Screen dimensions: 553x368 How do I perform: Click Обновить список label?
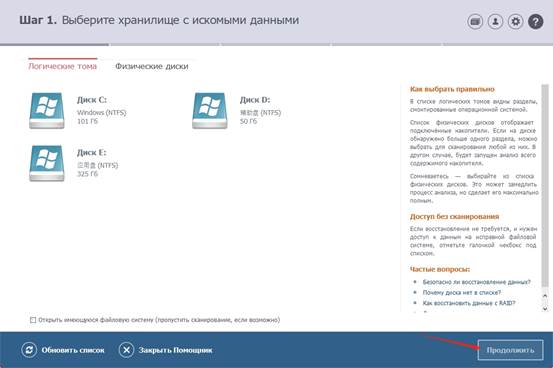click(x=73, y=350)
